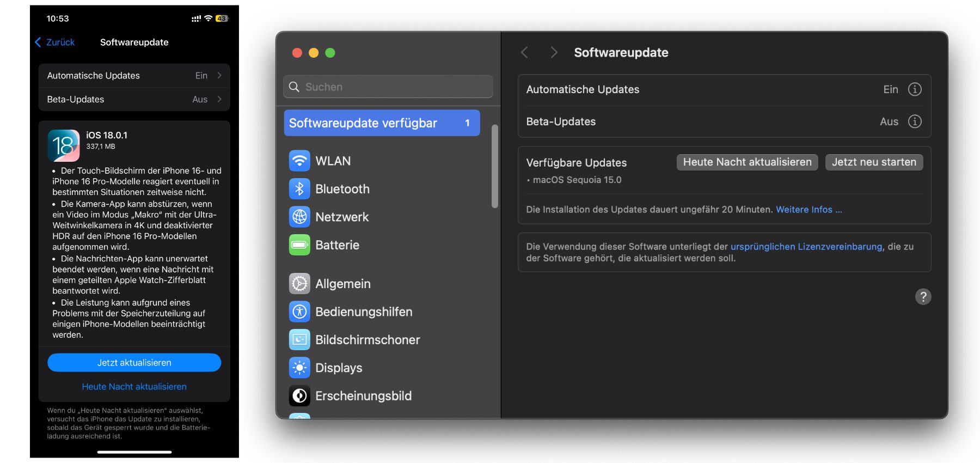980x463 pixels.
Task: Click info icon next to Beta-Updates on Mac
Action: pos(915,121)
